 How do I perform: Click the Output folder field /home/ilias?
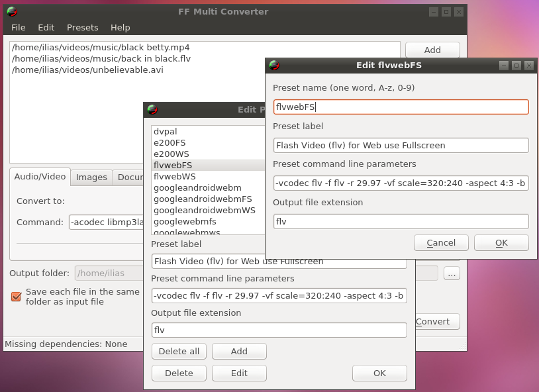pyautogui.click(x=109, y=273)
